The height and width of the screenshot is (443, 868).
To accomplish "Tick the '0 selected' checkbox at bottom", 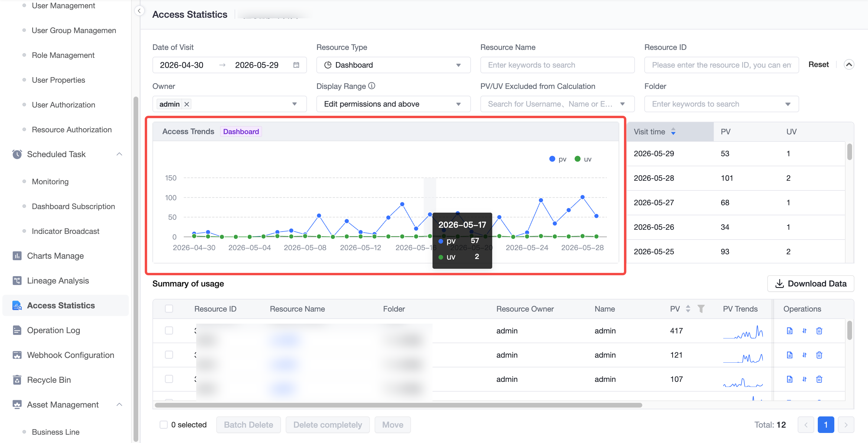I will pos(163,424).
